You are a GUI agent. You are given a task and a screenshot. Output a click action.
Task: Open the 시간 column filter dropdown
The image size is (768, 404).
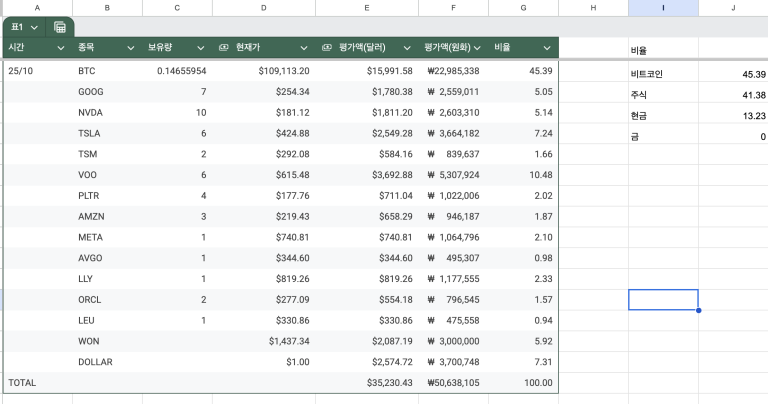(x=61, y=48)
